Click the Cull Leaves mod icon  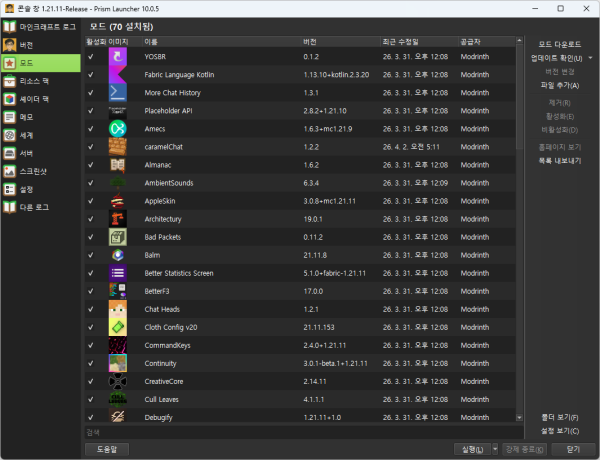pos(117,399)
